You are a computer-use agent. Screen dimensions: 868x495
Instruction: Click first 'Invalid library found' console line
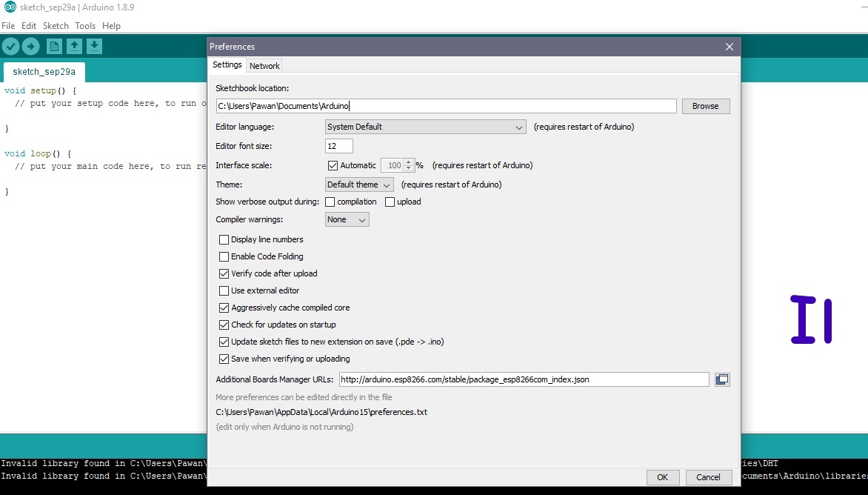coord(104,463)
